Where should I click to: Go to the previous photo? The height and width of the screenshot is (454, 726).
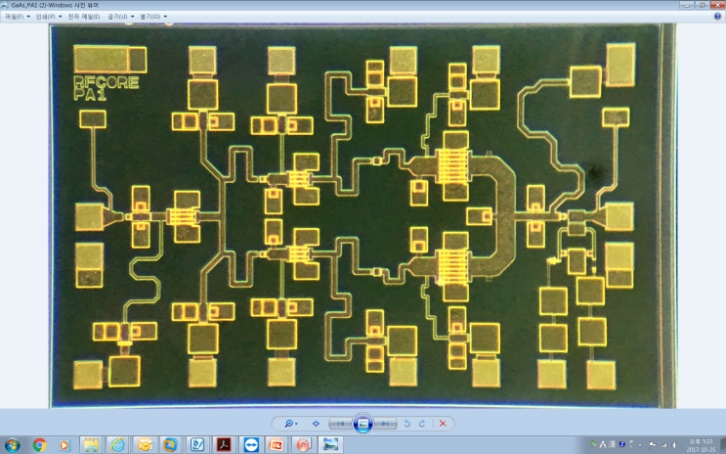click(x=340, y=423)
